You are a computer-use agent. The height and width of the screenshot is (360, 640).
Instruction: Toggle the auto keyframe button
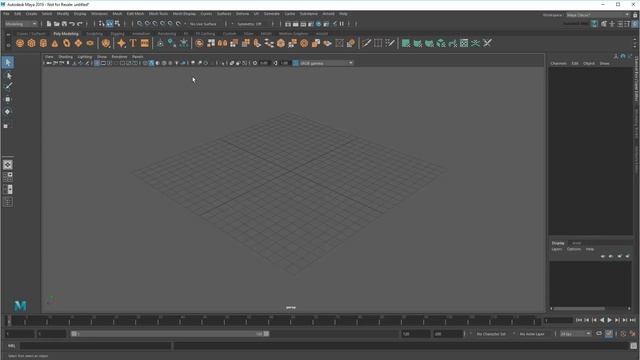click(x=609, y=334)
